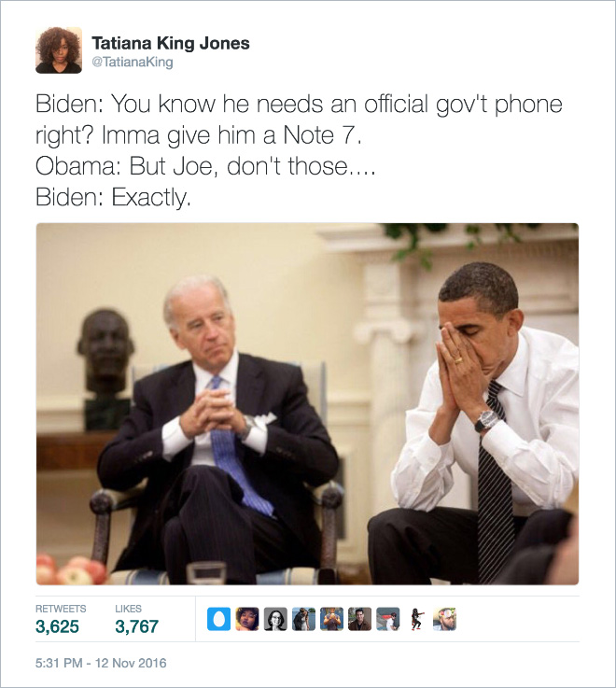Open Tatiana King Jones profile picture
Screen dimensions: 616x688
pos(59,50)
